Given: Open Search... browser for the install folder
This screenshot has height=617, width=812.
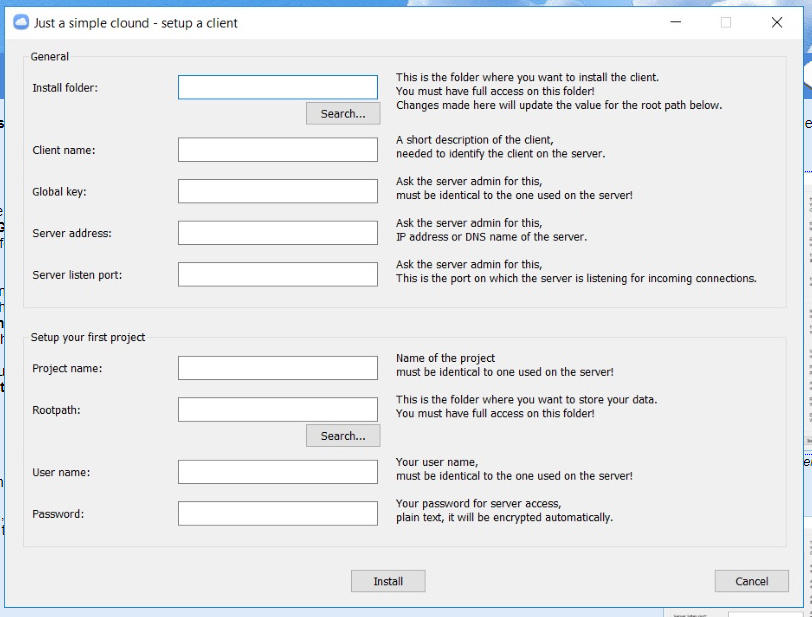Looking at the screenshot, I should [x=343, y=114].
